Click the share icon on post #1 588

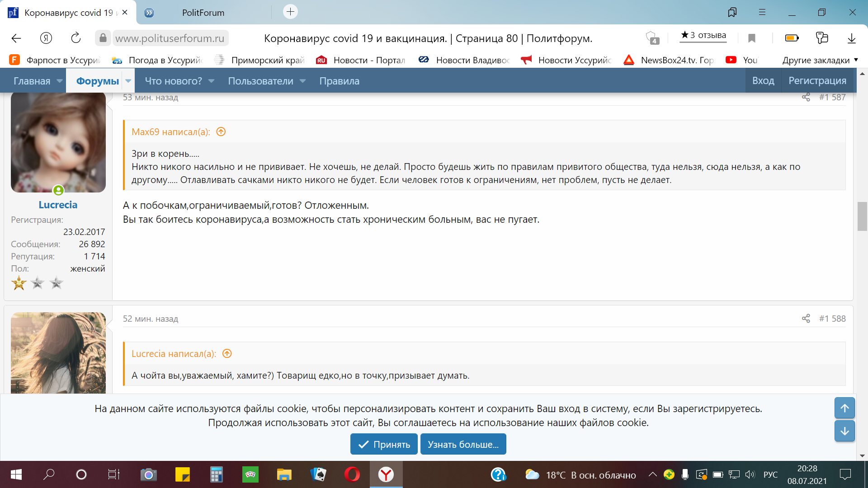(806, 319)
